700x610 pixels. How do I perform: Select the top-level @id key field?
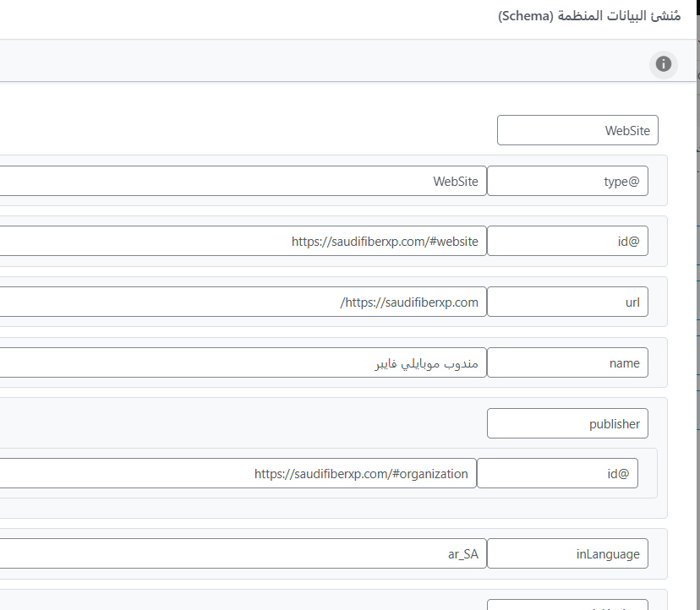point(567,241)
